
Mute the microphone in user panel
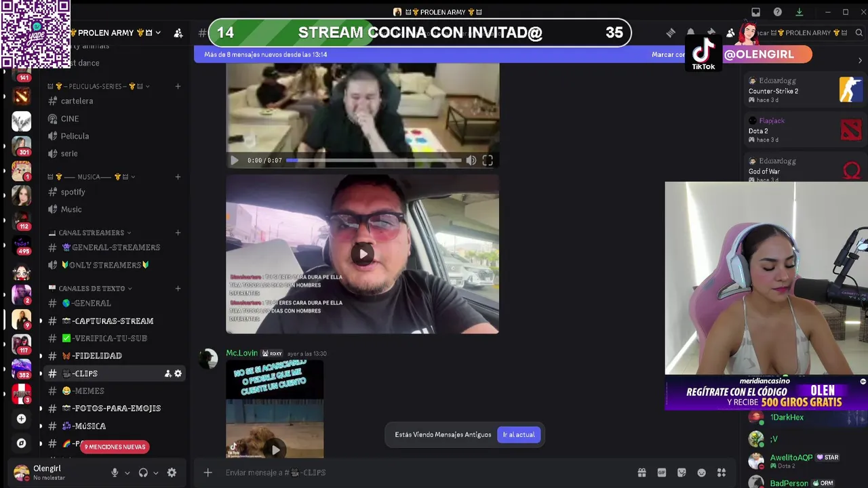click(x=115, y=472)
